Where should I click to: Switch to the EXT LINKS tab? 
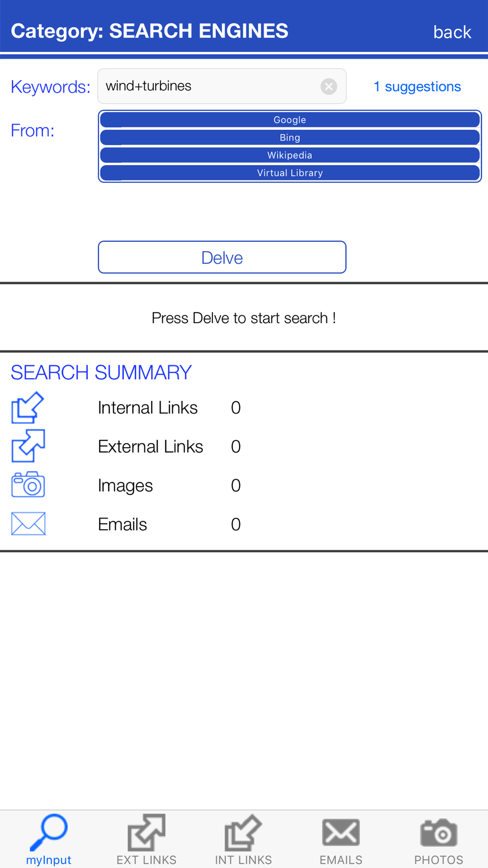pos(146,839)
